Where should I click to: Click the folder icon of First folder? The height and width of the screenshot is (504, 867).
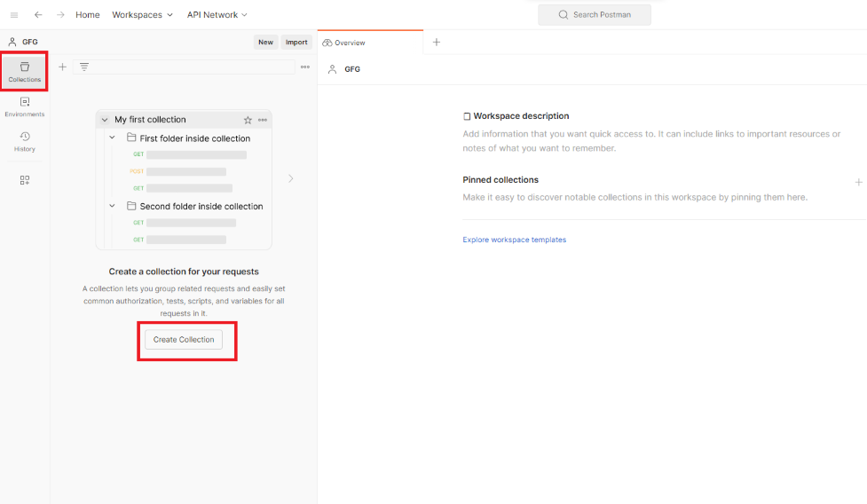tap(131, 138)
